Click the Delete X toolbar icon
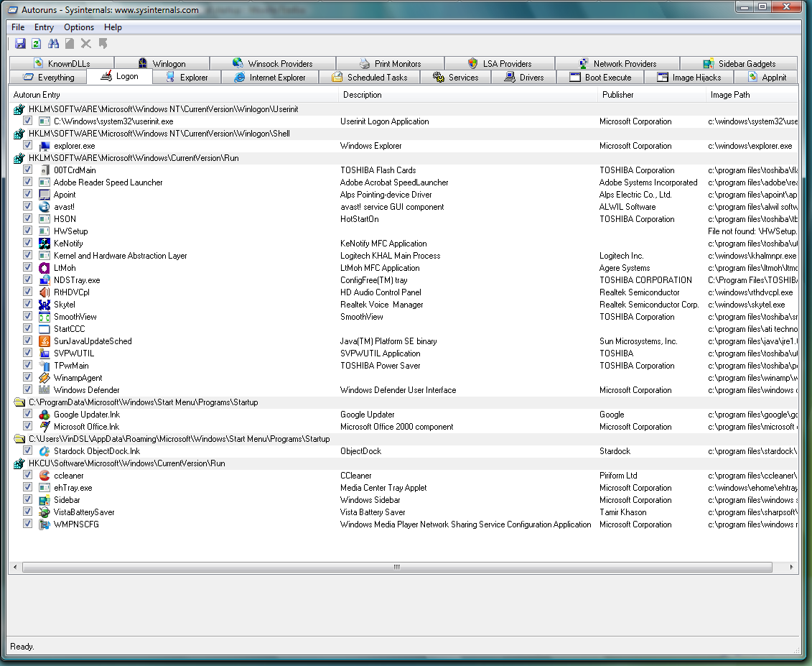Viewport: 812px width, 666px height. point(86,44)
